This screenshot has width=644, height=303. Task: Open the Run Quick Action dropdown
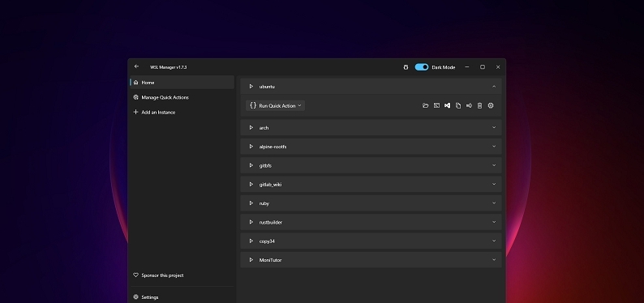(275, 106)
